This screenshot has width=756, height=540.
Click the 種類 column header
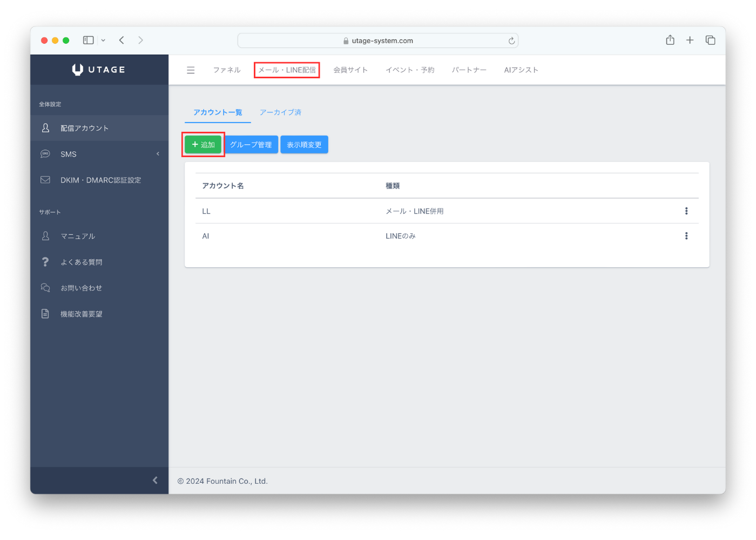(x=393, y=186)
